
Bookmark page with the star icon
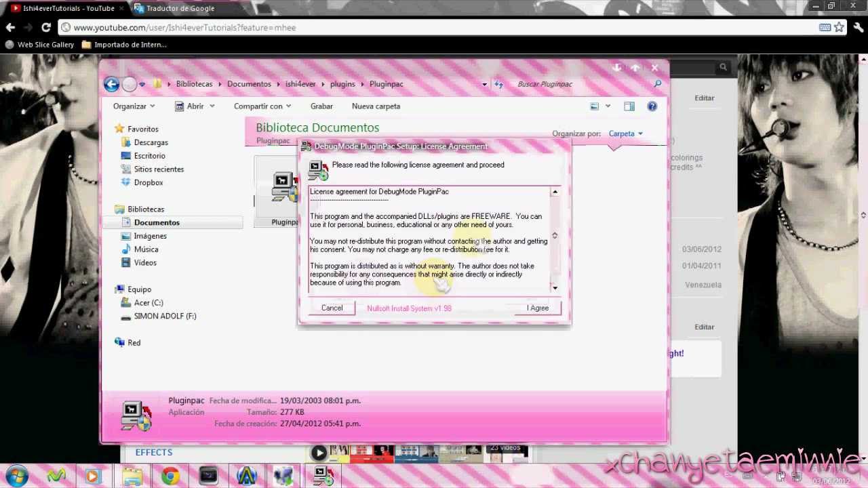point(839,27)
